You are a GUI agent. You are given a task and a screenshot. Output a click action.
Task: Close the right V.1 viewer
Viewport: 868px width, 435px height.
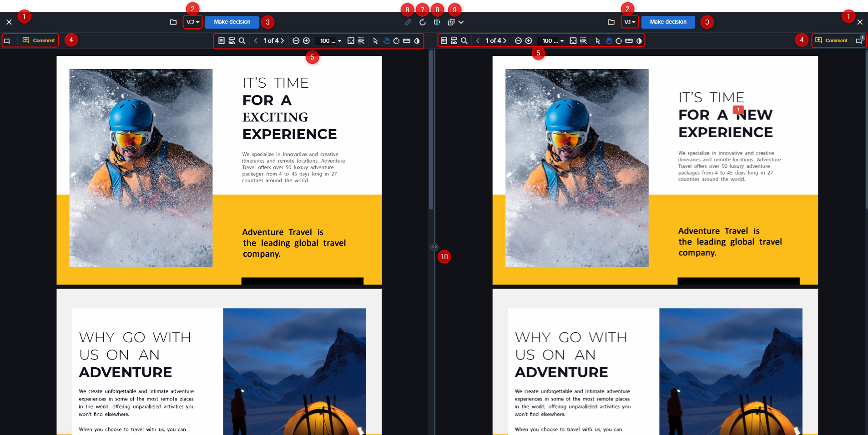(860, 22)
